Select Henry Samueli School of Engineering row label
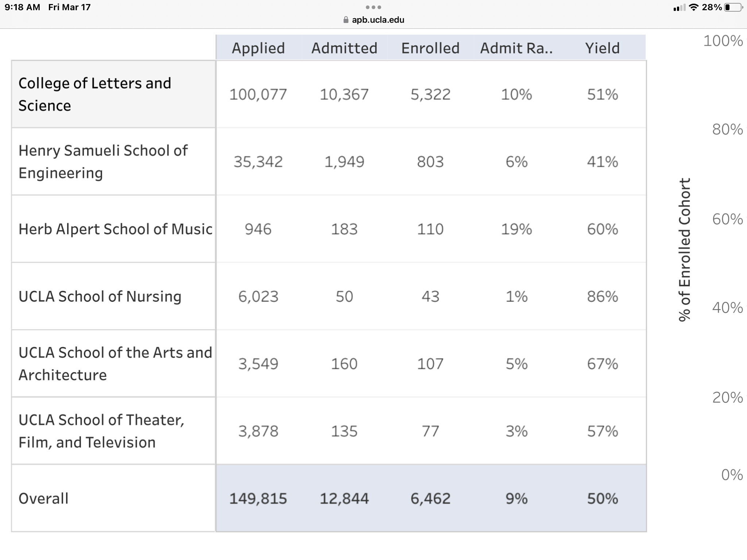This screenshot has height=560, width=747. pyautogui.click(x=103, y=162)
